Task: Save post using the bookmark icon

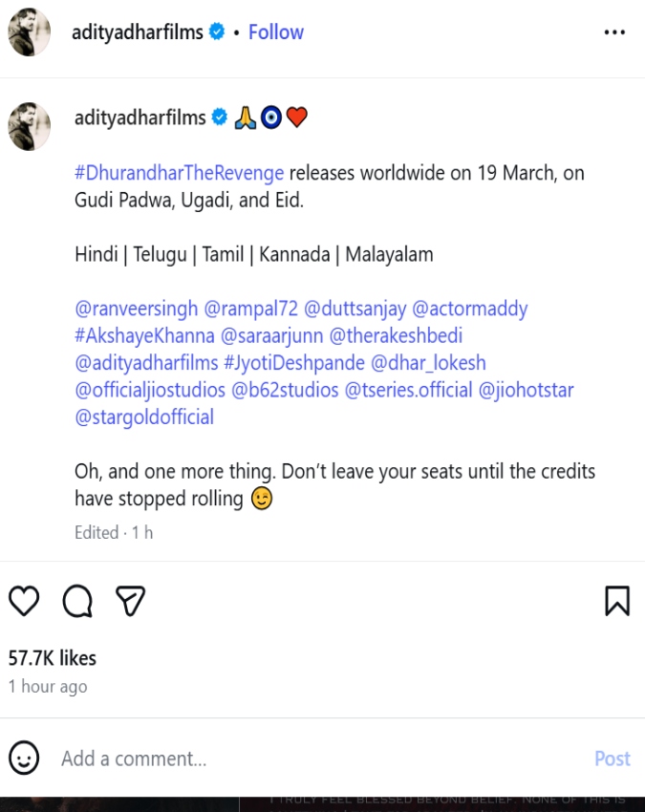Action: [x=617, y=600]
